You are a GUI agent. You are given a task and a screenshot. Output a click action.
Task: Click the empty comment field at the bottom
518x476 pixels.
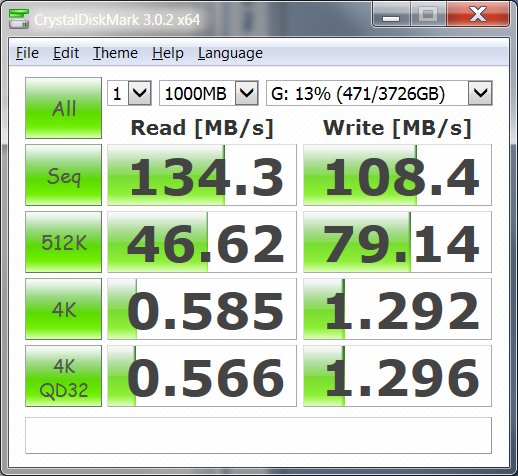tap(258, 435)
